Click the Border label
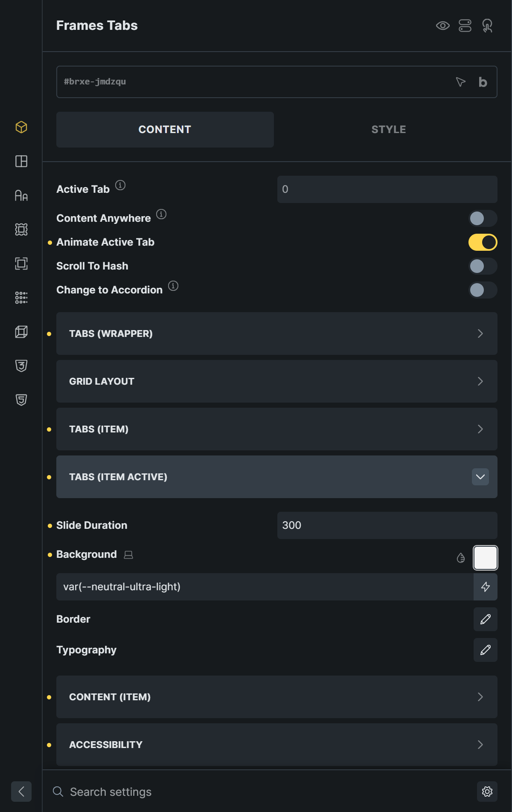Viewport: 512px width, 812px height. (73, 619)
